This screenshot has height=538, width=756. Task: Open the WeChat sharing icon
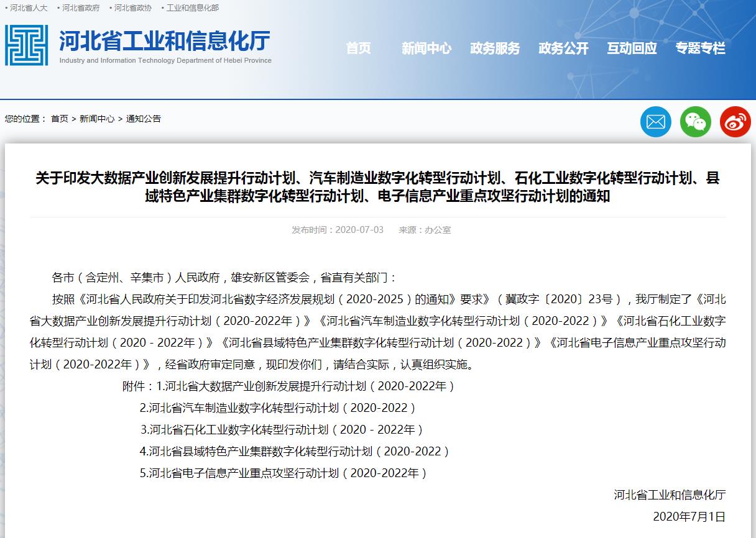(695, 122)
